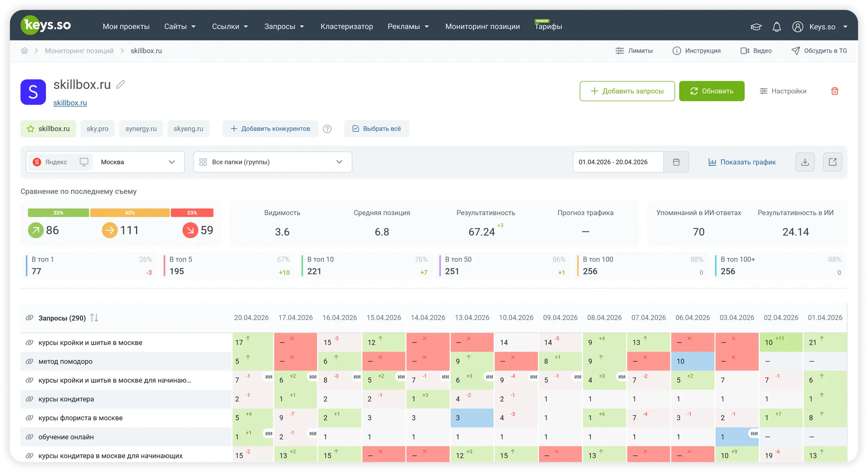Go to Мониторинг позиций breadcrumb
The width and height of the screenshot is (868, 472).
[x=79, y=51]
